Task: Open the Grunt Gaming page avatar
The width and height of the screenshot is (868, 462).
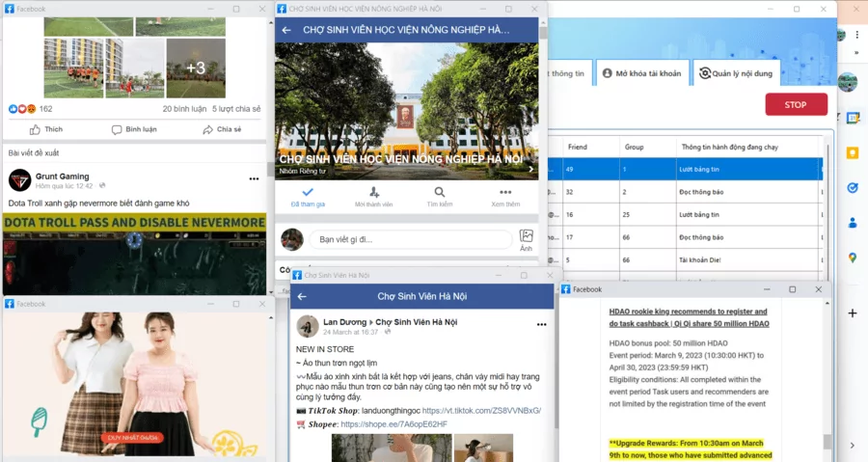Action: [20, 180]
